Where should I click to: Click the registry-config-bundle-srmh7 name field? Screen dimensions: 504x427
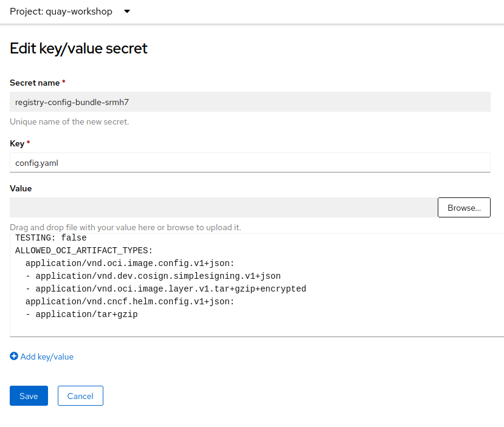pyautogui.click(x=249, y=101)
